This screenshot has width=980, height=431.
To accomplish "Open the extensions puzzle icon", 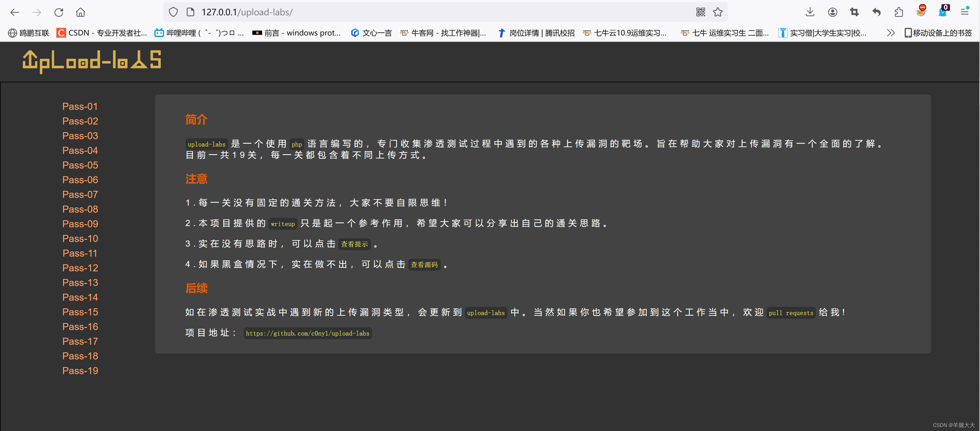I will (899, 12).
